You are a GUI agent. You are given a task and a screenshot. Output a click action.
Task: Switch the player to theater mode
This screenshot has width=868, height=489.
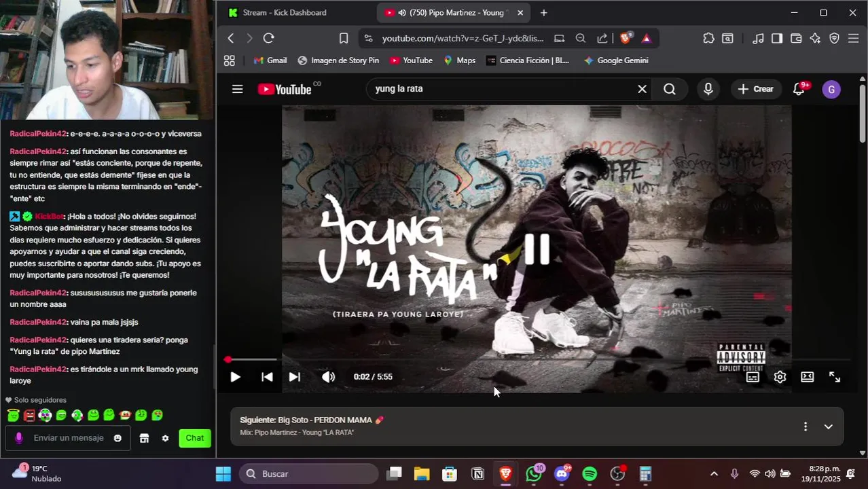807,377
